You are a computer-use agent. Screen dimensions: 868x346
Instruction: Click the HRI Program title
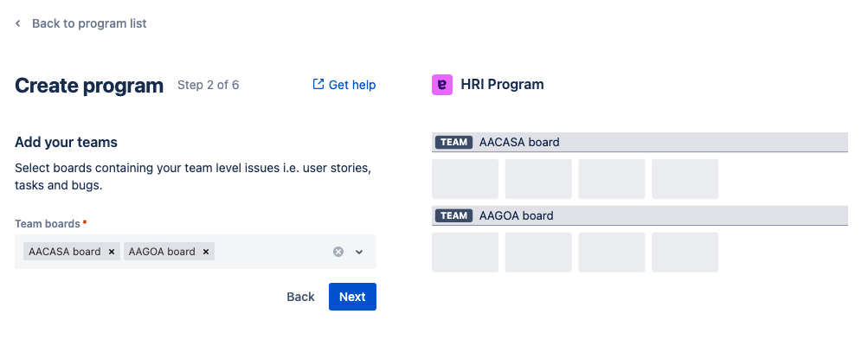coord(502,85)
